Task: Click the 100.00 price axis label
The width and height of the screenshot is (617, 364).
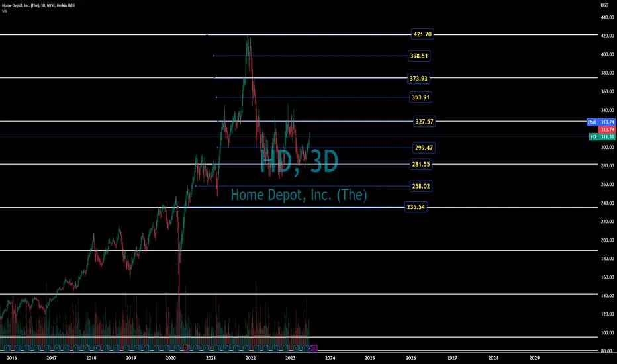Action: 608,333
